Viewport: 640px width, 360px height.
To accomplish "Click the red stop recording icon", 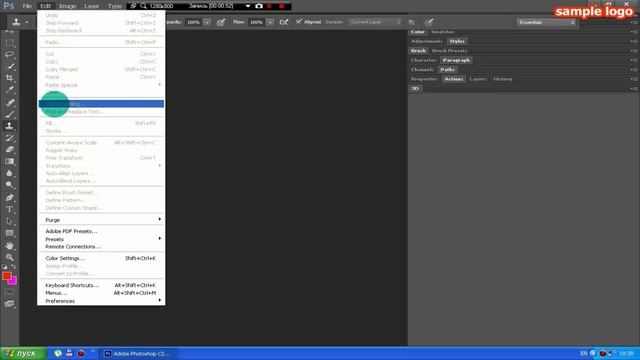I will click(x=282, y=6).
